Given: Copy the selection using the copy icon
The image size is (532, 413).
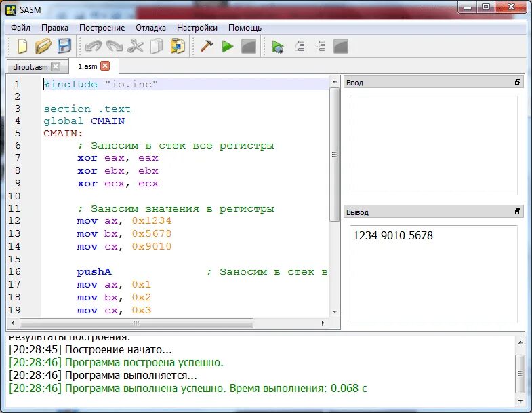Looking at the screenshot, I should (157, 46).
